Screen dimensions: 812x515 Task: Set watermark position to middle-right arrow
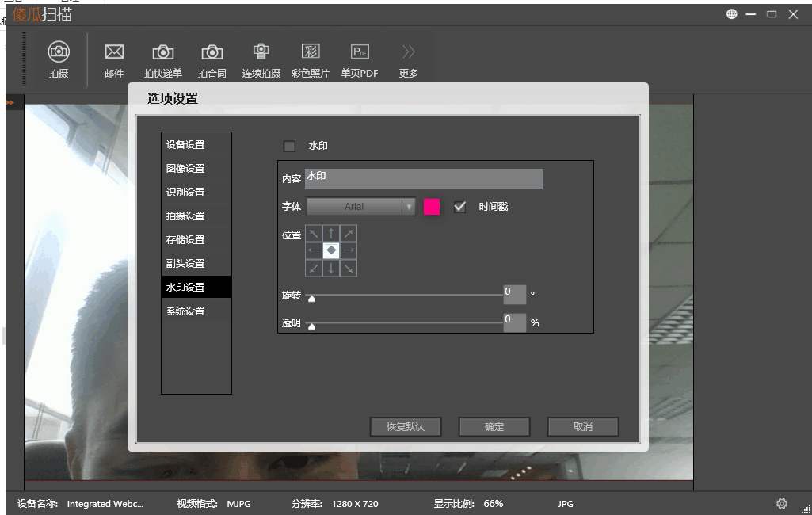(349, 250)
